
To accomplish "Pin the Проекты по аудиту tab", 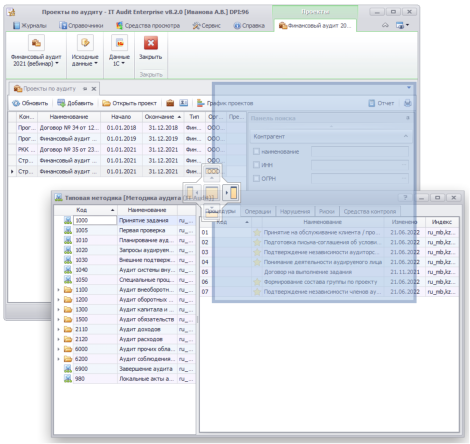I will pyautogui.click(x=85, y=89).
